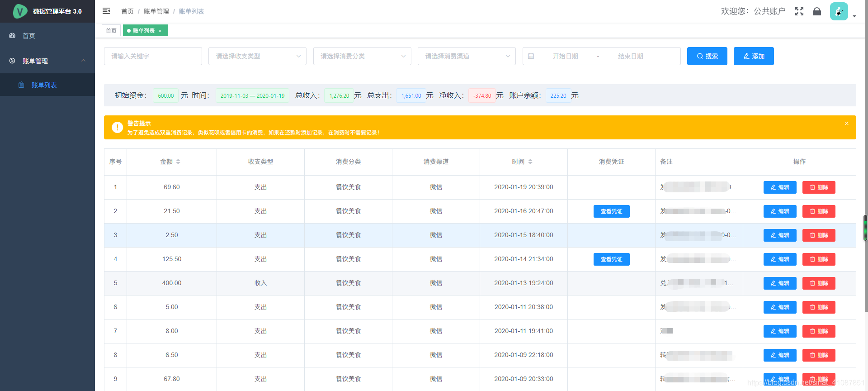Viewport: 868px width, 391px height.
Task: Delete the 8.00 record
Action: [x=819, y=331]
